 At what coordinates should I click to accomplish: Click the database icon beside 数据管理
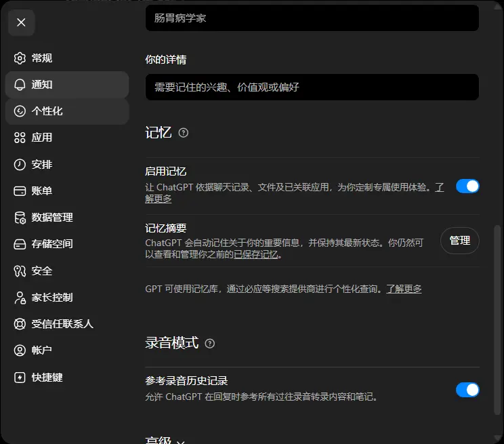pyautogui.click(x=20, y=218)
